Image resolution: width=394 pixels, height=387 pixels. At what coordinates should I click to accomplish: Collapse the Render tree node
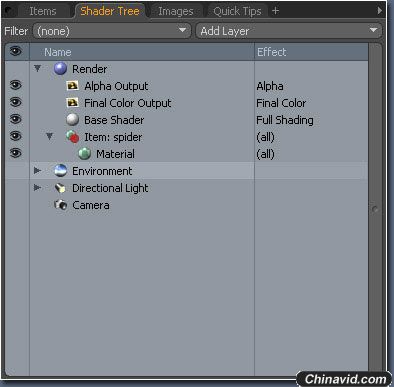click(37, 69)
